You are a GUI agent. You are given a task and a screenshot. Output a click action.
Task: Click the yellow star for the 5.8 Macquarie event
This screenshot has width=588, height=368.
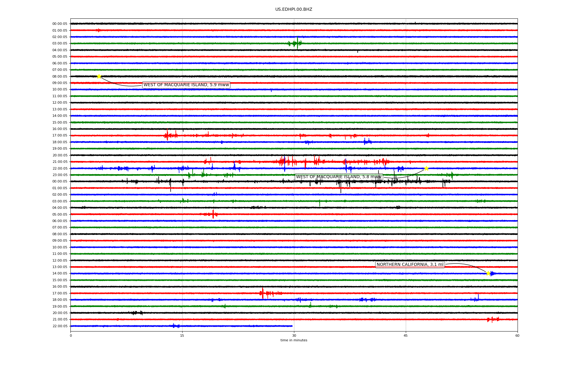[426, 168]
